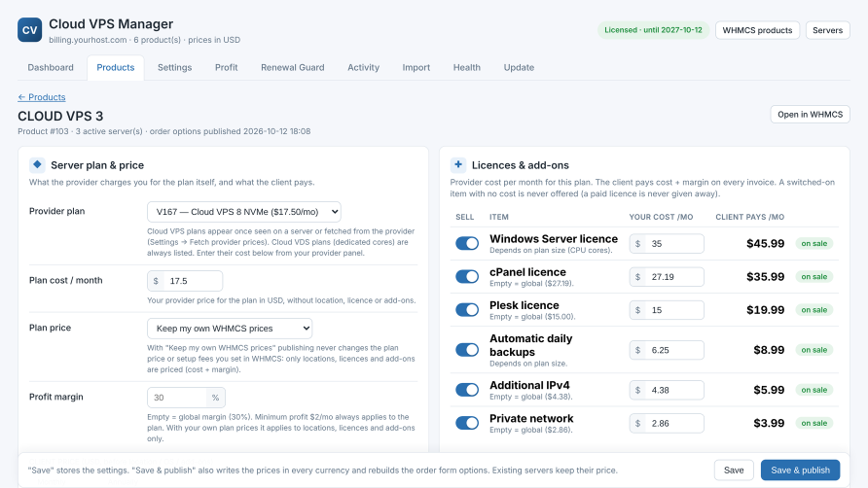Click the Save & publish button
The width and height of the screenshot is (868, 488).
(800, 471)
